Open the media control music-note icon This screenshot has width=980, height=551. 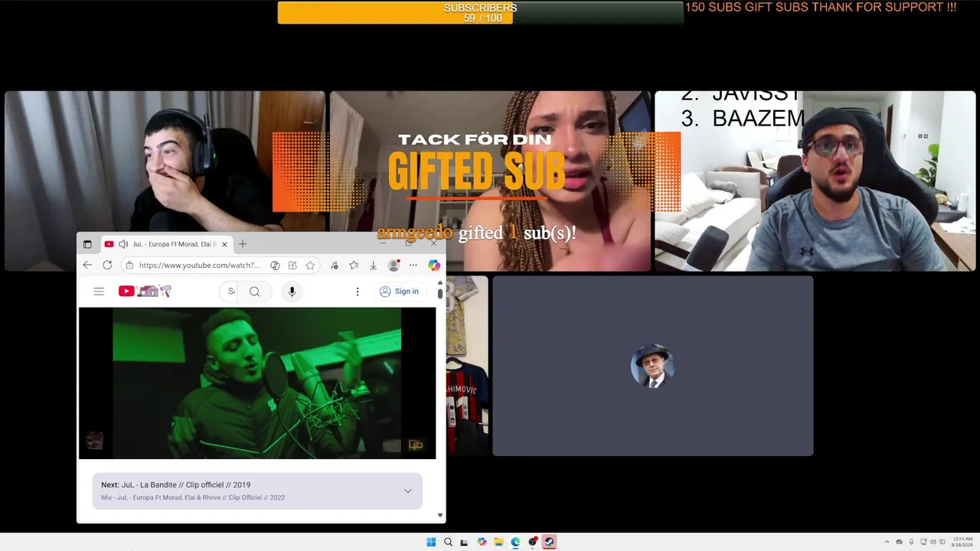[x=335, y=266]
